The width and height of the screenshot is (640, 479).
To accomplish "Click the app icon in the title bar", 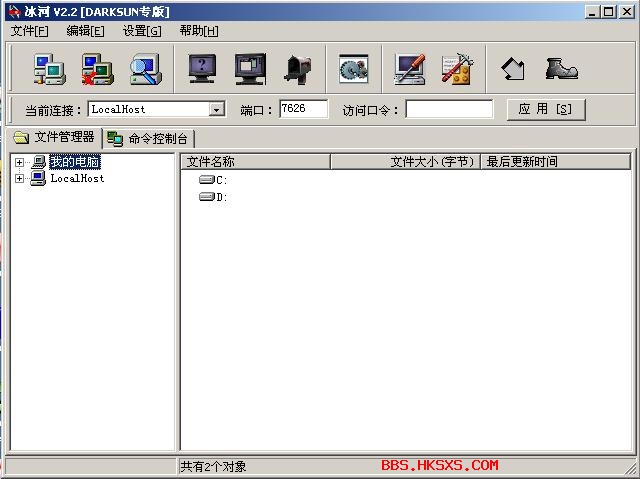I will pos(14,11).
